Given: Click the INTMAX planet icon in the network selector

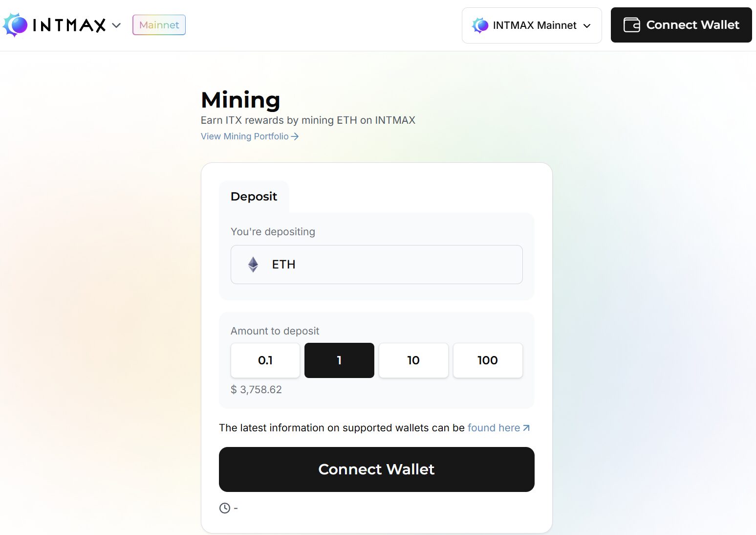Looking at the screenshot, I should pos(480,25).
